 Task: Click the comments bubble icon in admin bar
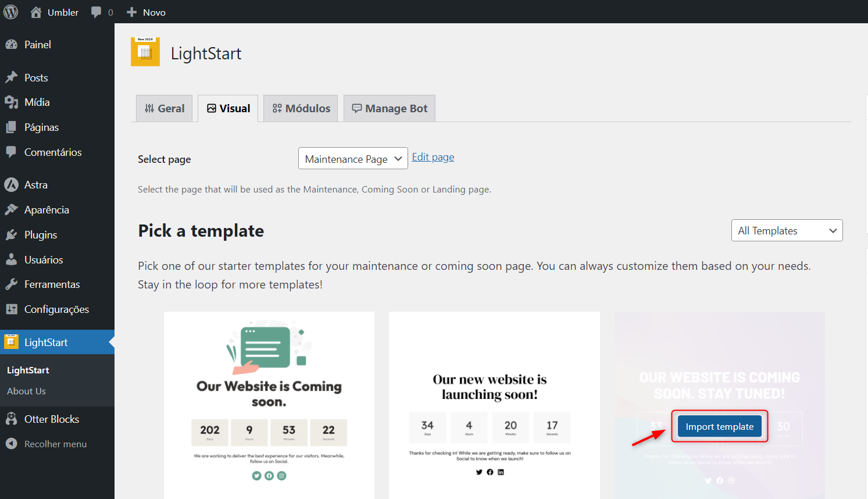pyautogui.click(x=97, y=12)
